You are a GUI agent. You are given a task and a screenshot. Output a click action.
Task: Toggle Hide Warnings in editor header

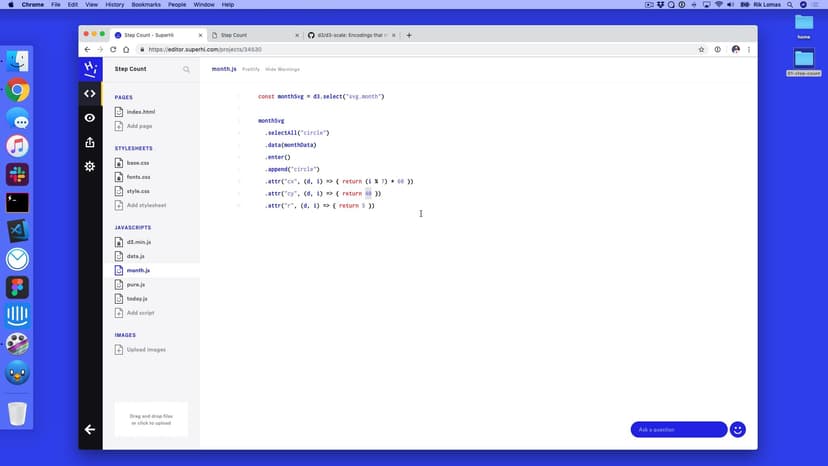click(282, 69)
